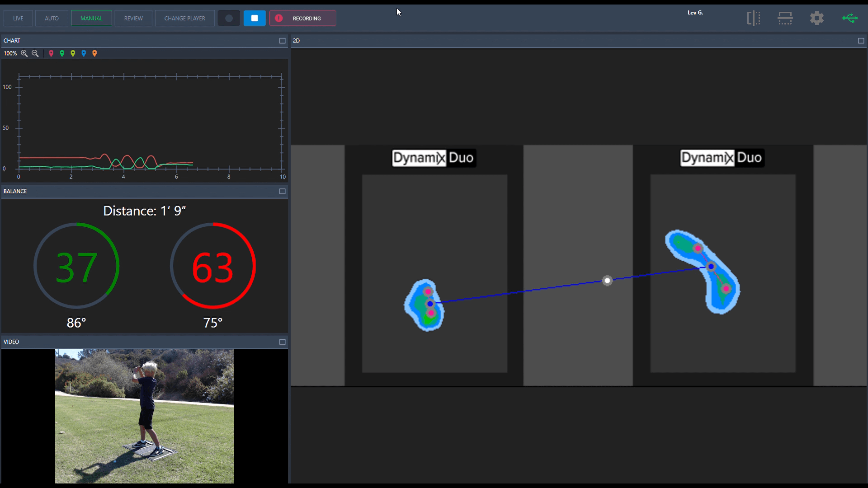Click the golfer video thumbnail
The image size is (868, 488).
click(144, 416)
